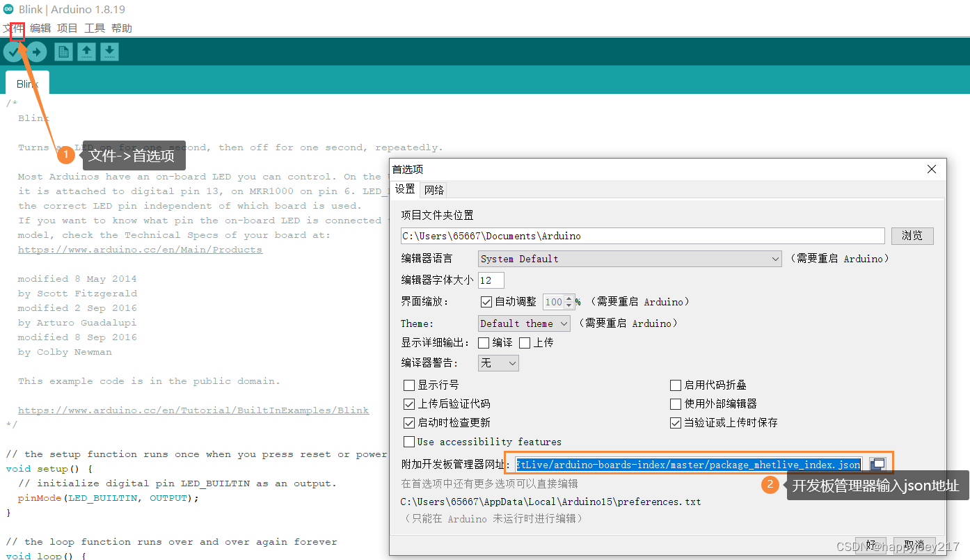This screenshot has height=560, width=970.
Task: Click the 'by Scott Fitzgerald' comment line
Action: click(x=77, y=294)
